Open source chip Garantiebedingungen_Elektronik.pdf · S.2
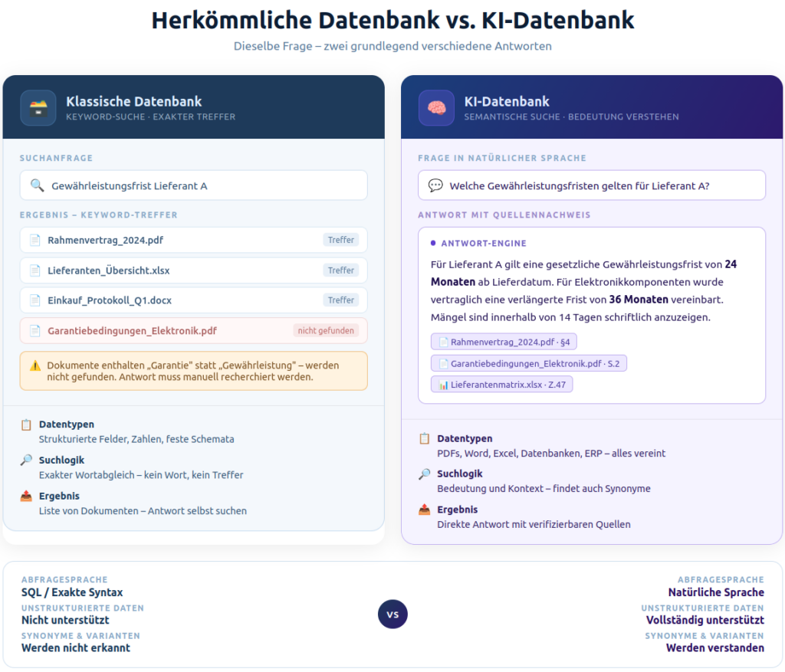 [529, 363]
